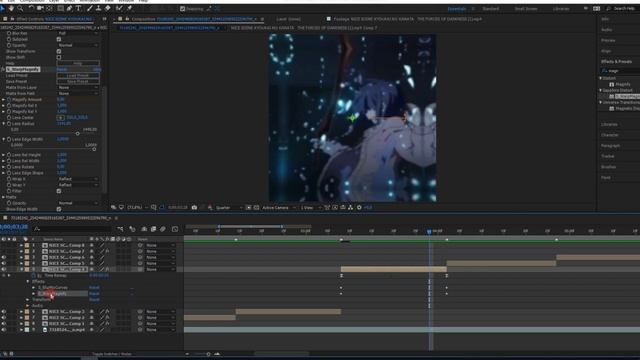Hide the Comp 3 layer eye

pos(4,311)
